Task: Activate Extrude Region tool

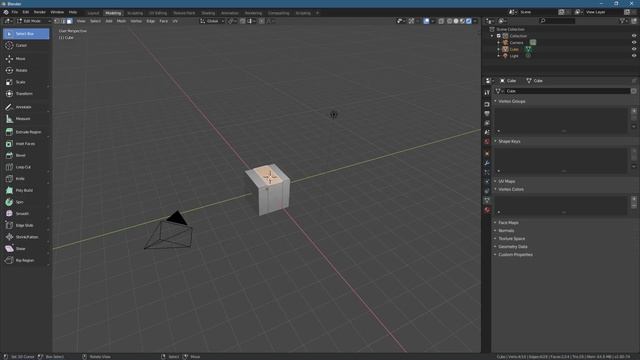Action: [x=26, y=132]
